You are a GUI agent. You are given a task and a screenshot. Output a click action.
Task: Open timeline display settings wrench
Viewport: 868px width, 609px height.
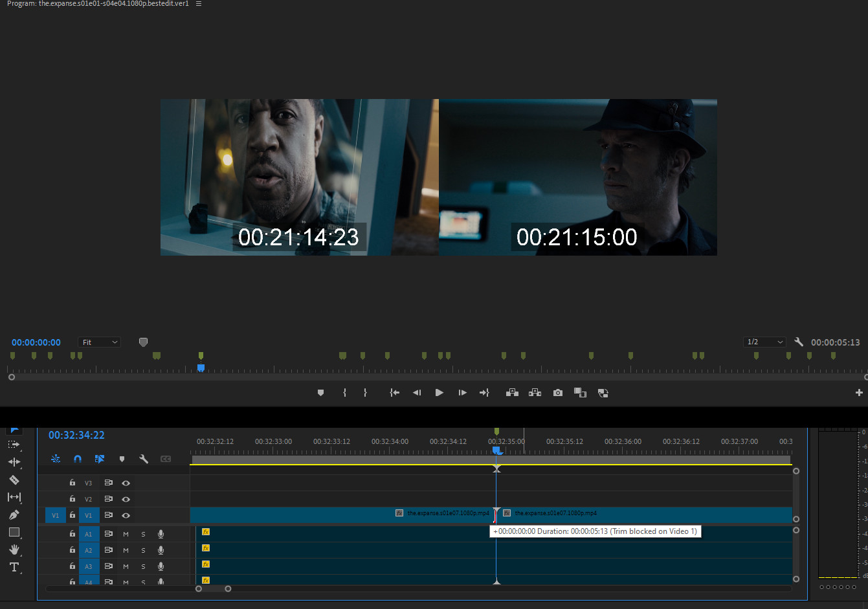144,459
